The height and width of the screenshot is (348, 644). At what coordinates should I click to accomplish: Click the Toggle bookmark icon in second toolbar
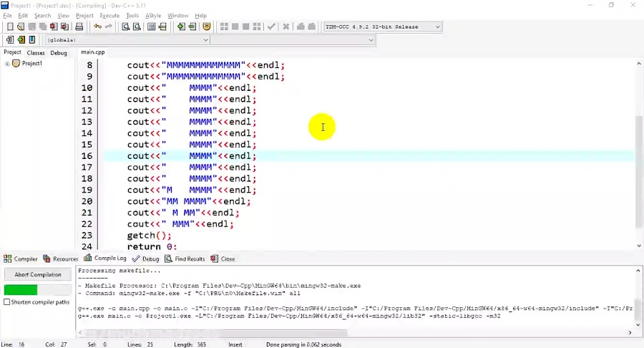[21, 40]
